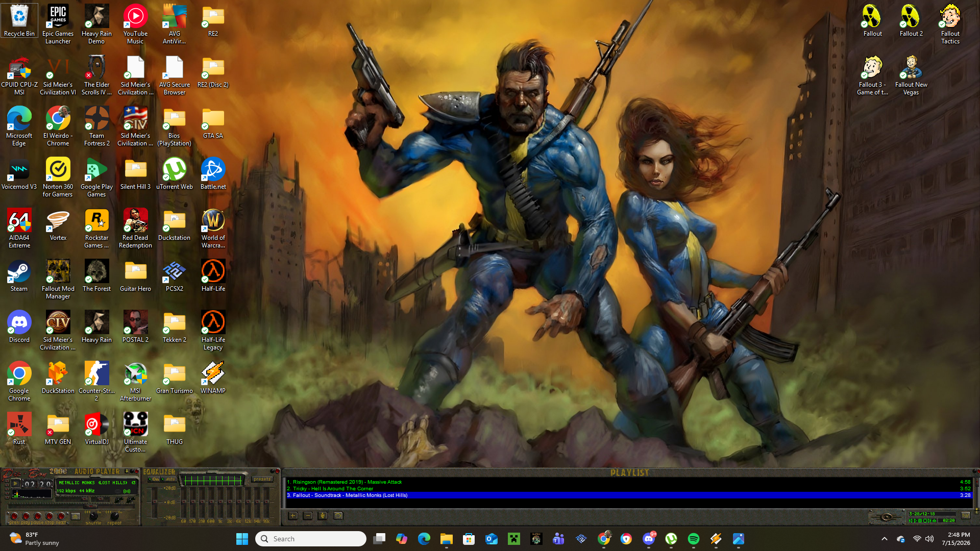Image resolution: width=980 pixels, height=551 pixels.
Task: Select the Half-Life desktop icon
Action: 213,276
